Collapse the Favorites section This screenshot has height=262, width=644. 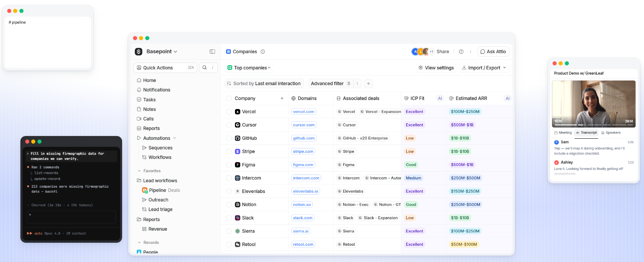coord(139,171)
